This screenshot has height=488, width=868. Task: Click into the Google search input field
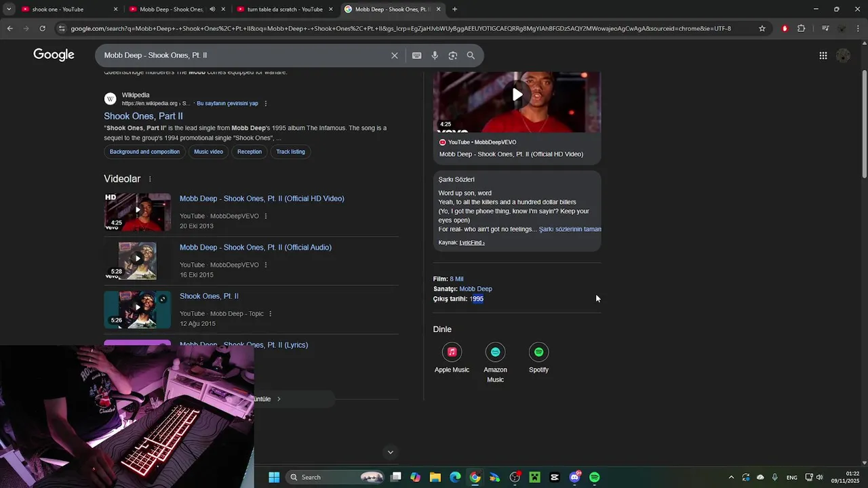click(x=244, y=56)
